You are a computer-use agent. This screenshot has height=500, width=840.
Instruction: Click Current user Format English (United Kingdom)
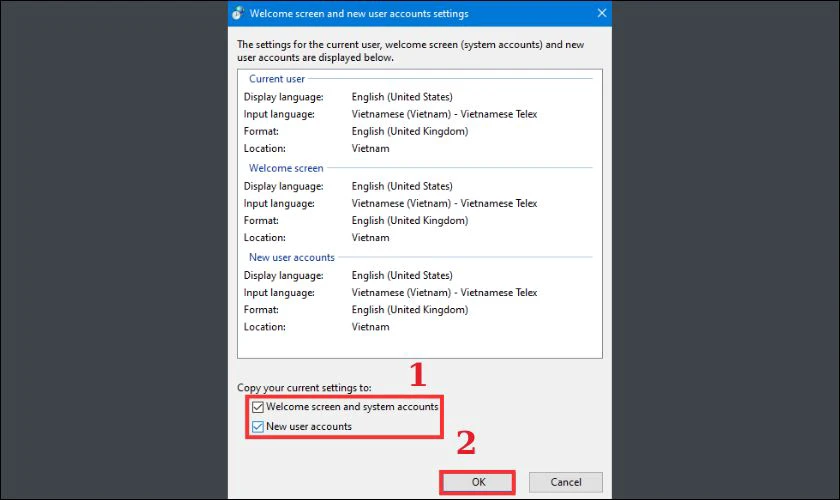pyautogui.click(x=410, y=131)
